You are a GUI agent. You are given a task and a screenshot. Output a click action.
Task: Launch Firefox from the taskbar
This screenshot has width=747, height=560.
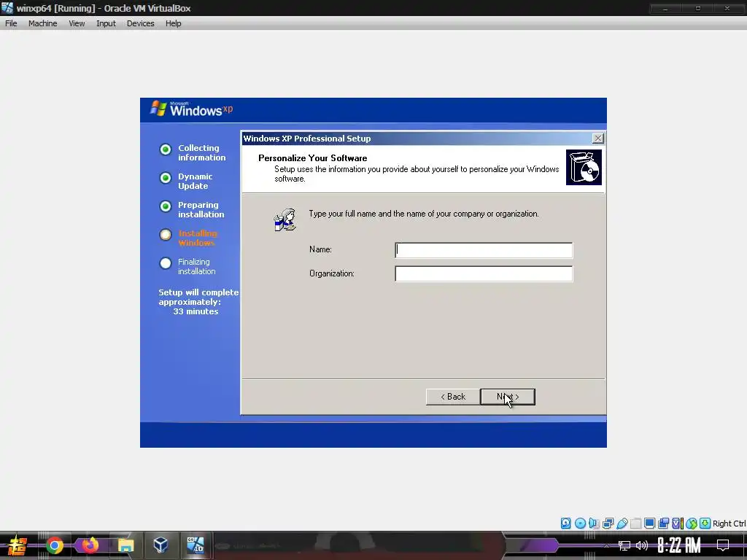[x=90, y=545]
